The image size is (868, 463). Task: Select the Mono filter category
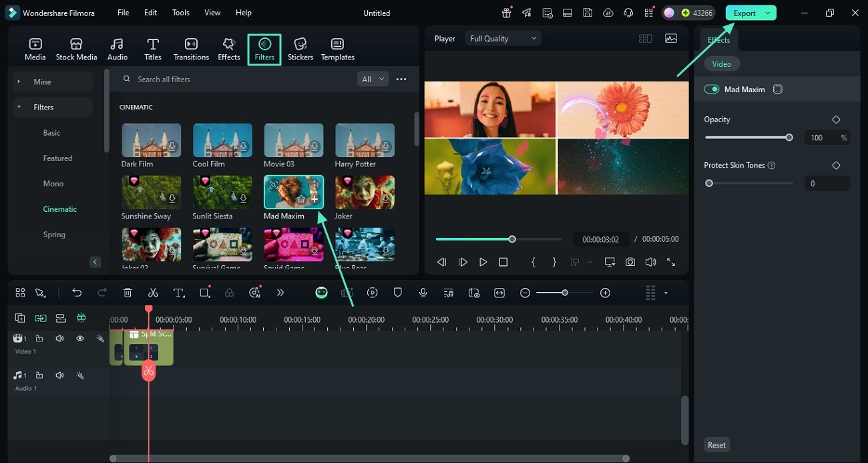[x=53, y=184]
